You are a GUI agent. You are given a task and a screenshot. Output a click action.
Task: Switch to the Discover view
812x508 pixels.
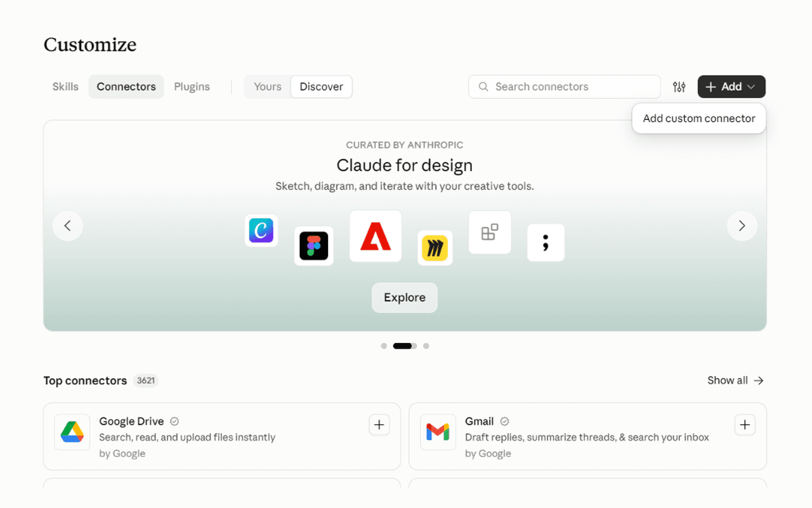322,87
